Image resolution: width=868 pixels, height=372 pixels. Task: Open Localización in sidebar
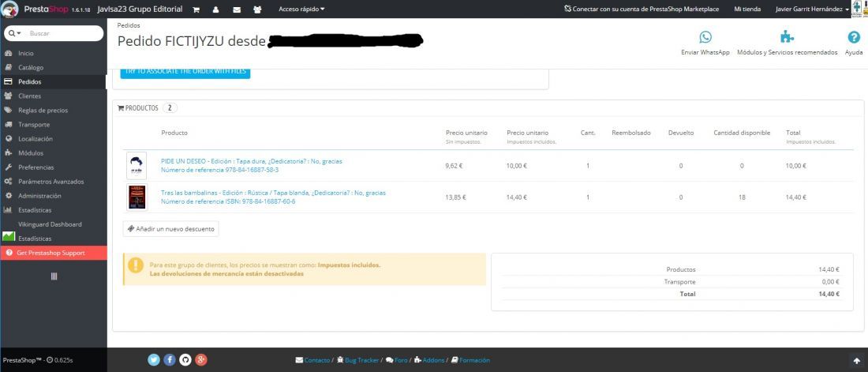pyautogui.click(x=36, y=138)
